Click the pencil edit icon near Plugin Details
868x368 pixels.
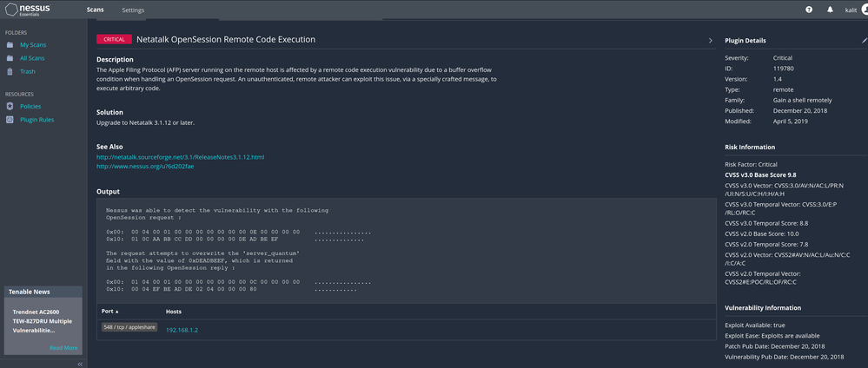point(864,40)
